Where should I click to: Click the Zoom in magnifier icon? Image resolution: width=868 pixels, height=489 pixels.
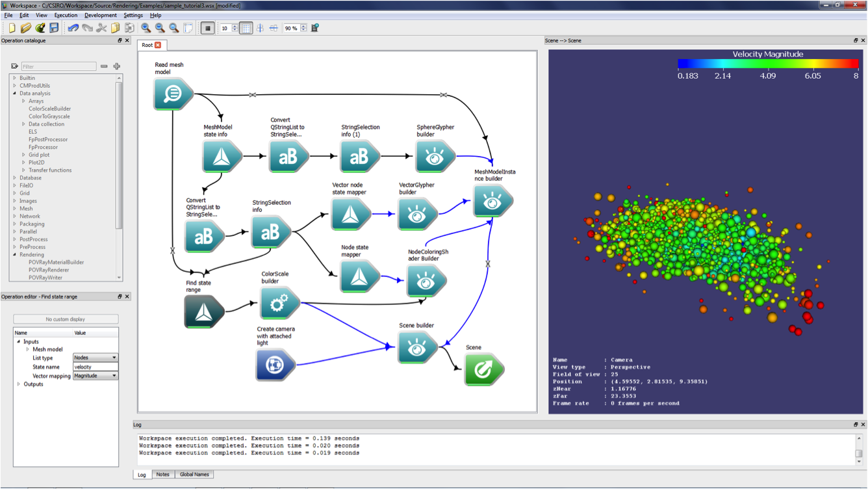pos(146,28)
